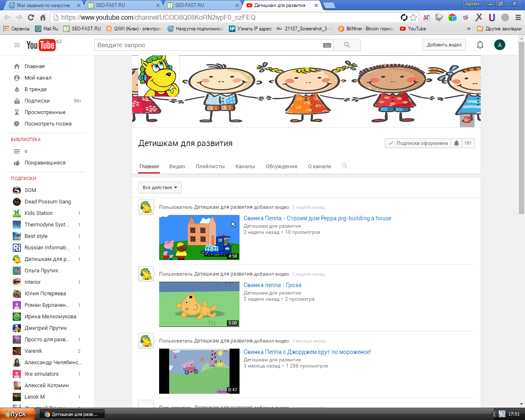Switch to Обсуждение tab
The width and height of the screenshot is (525, 420).
[281, 166]
